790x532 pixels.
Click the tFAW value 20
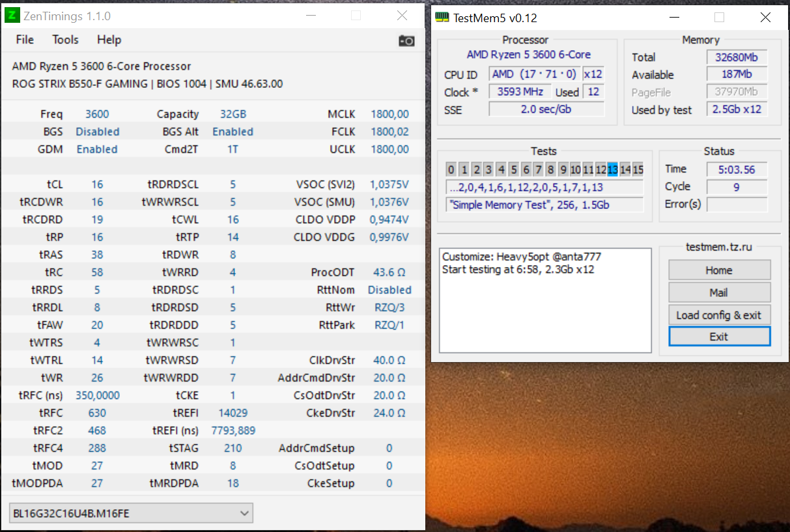pos(97,325)
